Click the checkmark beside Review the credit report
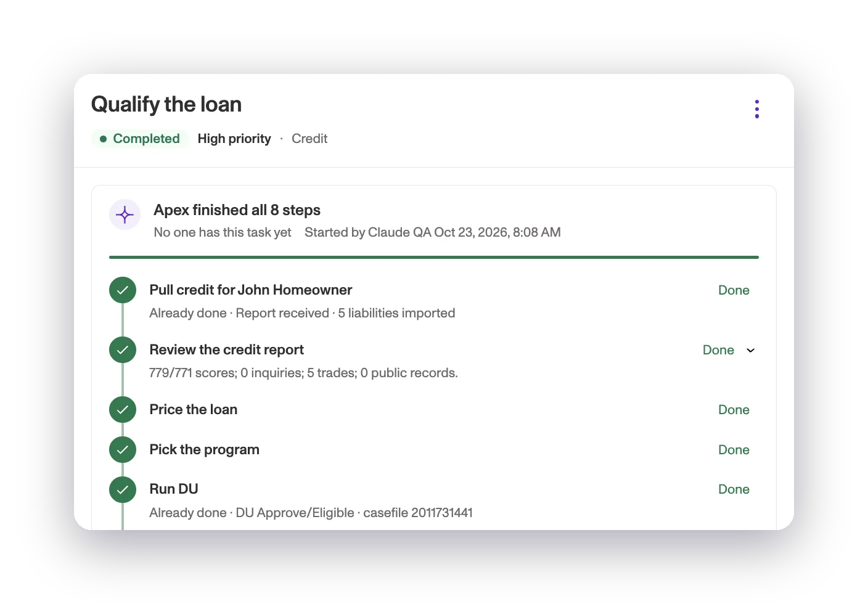The width and height of the screenshot is (868, 604). pos(123,350)
